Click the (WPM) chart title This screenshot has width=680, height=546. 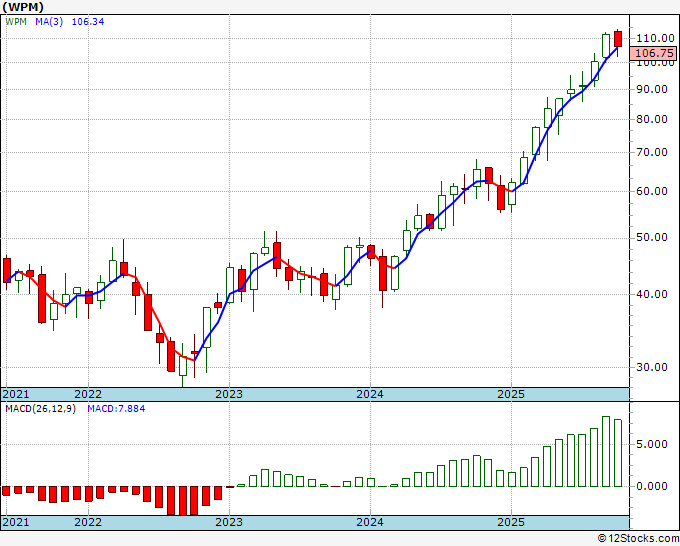click(x=23, y=7)
